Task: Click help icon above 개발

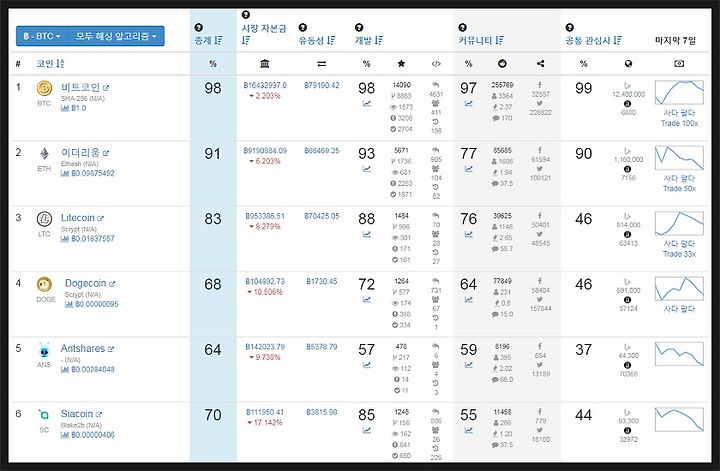Action: (359, 28)
